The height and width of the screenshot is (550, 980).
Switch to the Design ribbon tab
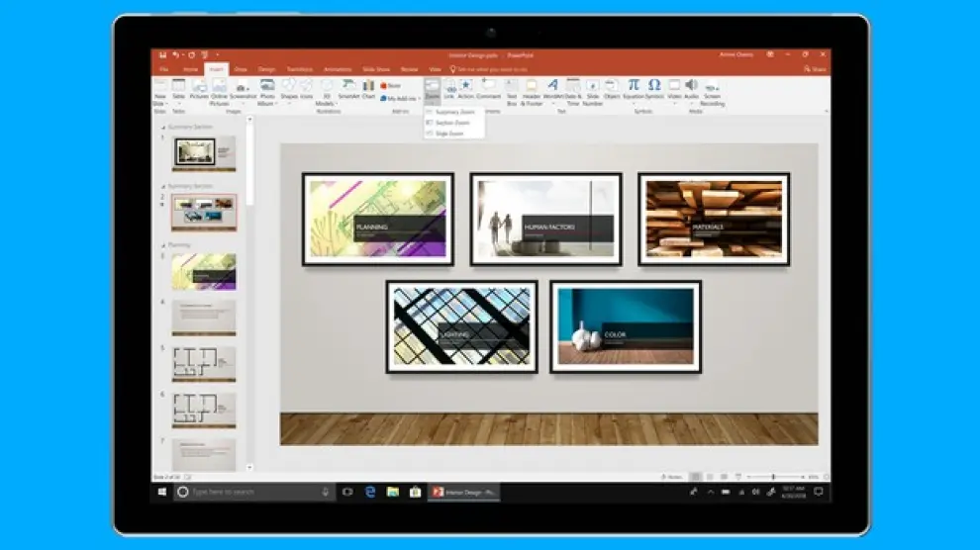coord(266,69)
